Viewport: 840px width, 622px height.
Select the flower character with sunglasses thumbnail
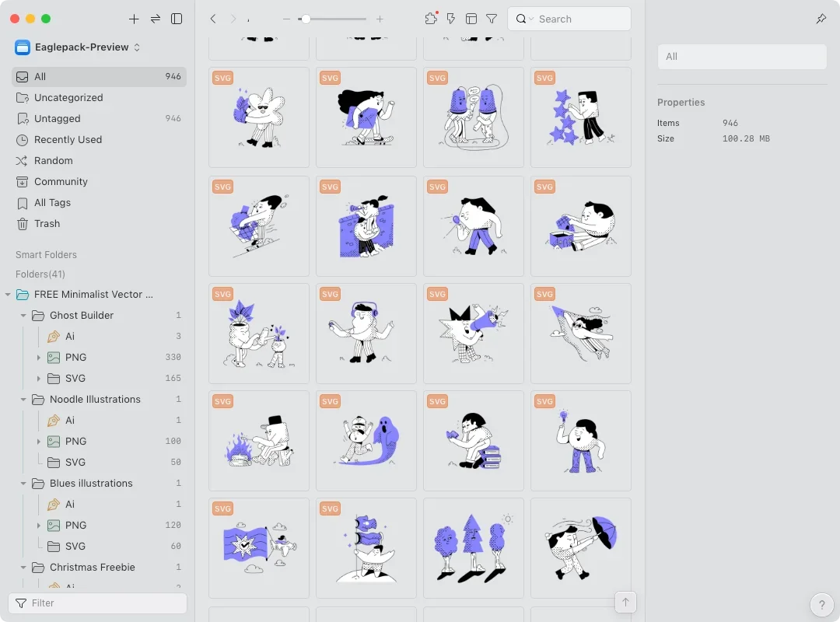click(259, 117)
